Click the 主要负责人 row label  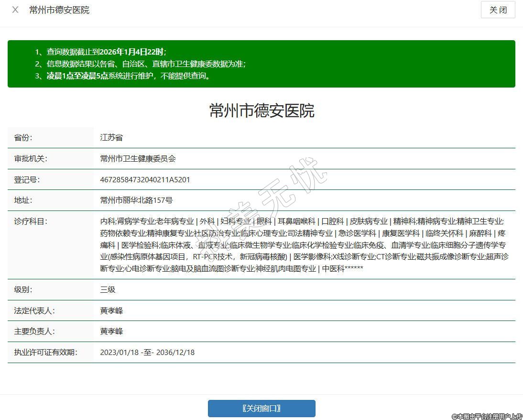coord(34,332)
